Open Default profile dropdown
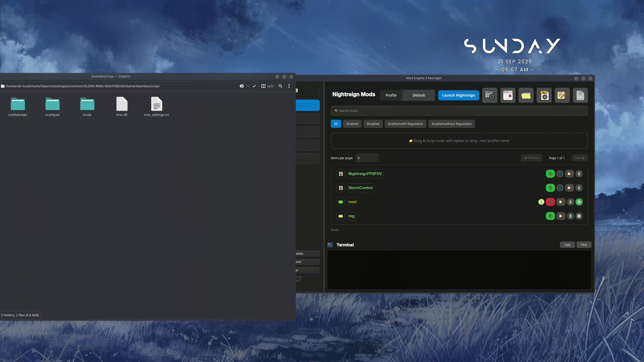Image resolution: width=644 pixels, height=362 pixels. (419, 95)
